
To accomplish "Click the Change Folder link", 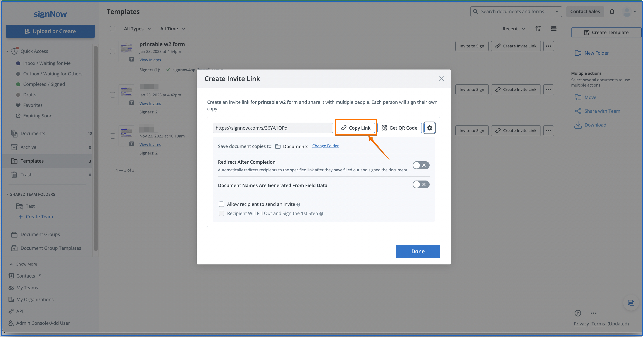I will tap(325, 146).
